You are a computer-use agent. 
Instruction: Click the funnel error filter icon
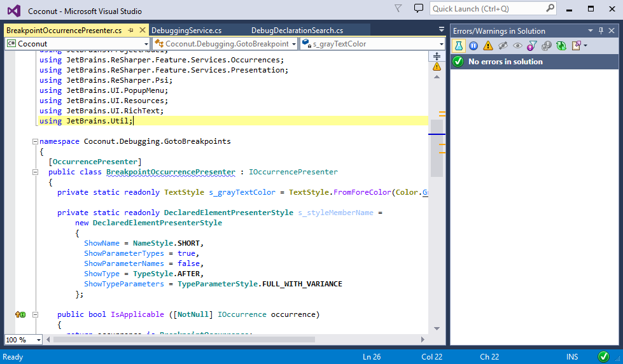[x=531, y=46]
